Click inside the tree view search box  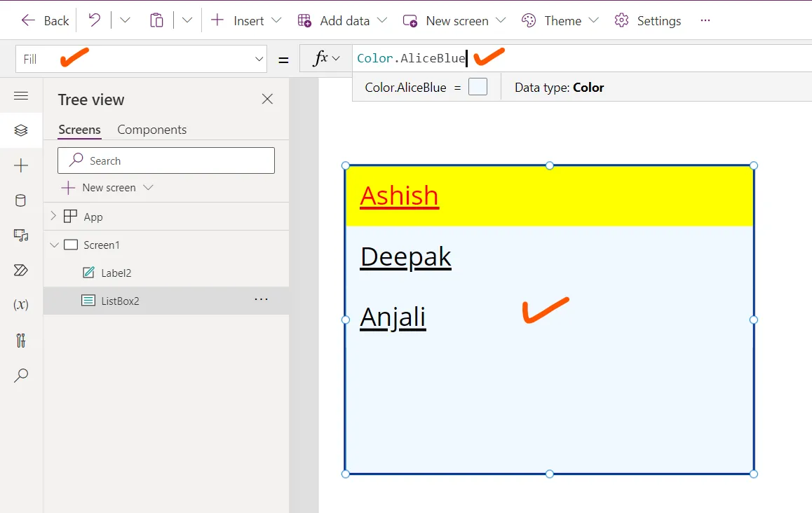pos(165,160)
